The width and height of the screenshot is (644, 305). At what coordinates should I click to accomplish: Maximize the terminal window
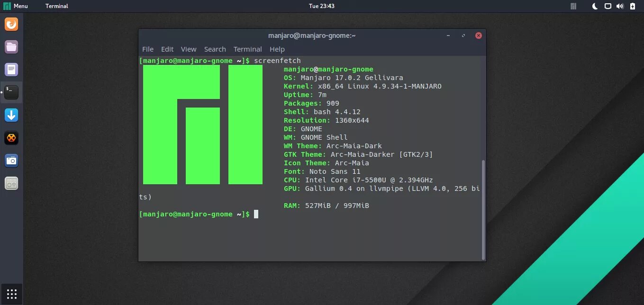tap(463, 36)
